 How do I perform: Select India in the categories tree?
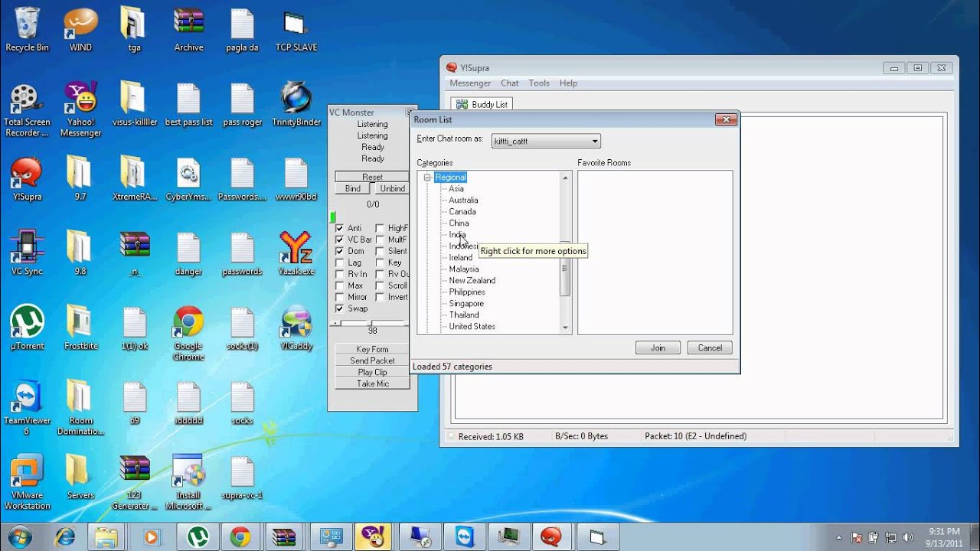tap(457, 234)
